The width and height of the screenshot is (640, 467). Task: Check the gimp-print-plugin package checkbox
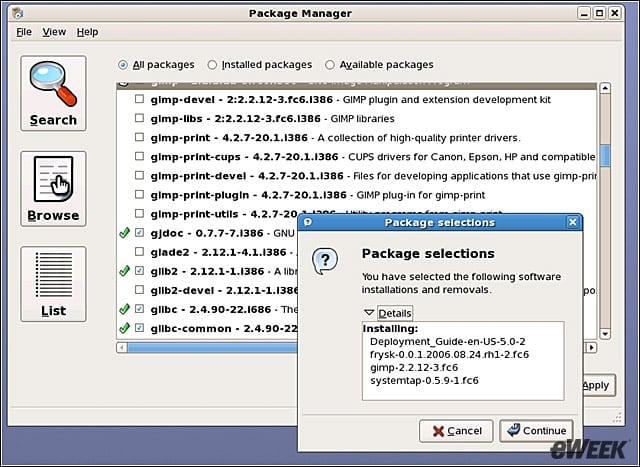140,194
